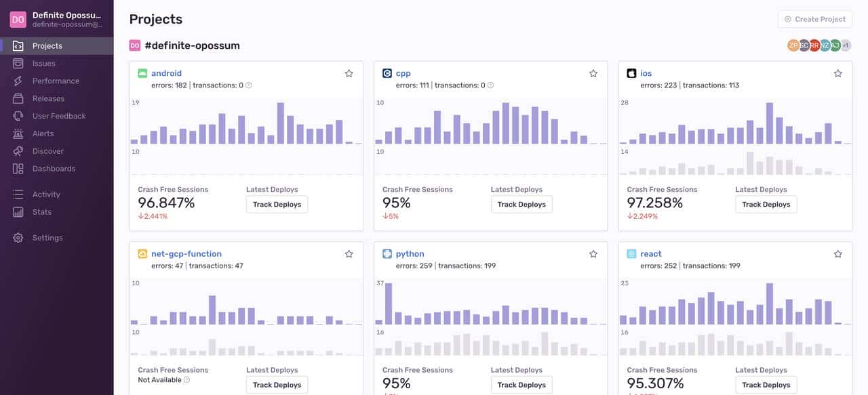The height and width of the screenshot is (395, 868).
Task: Toggle the star on ios project
Action: 838,73
